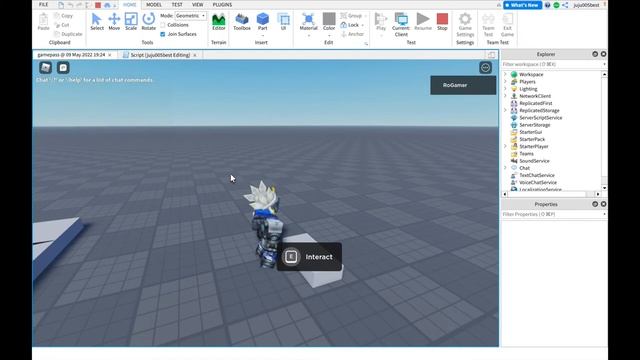Screen dimensions: 640x360
Task: Click the Group command
Action: point(351,16)
